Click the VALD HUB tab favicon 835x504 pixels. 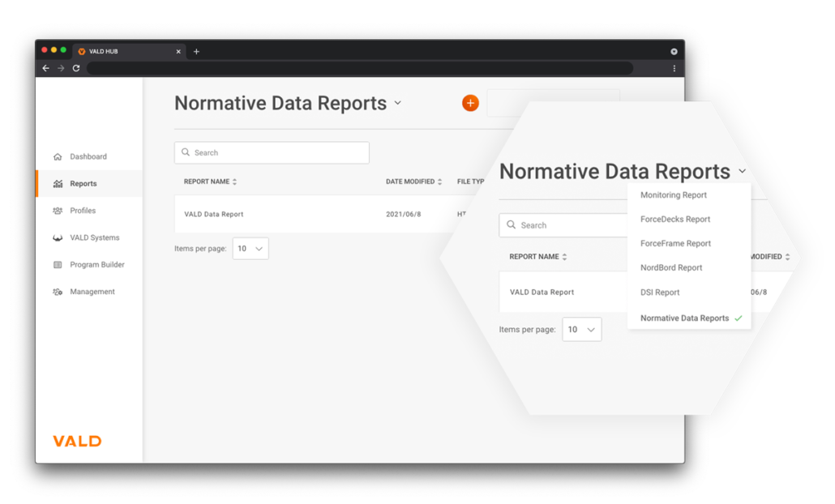pyautogui.click(x=82, y=52)
